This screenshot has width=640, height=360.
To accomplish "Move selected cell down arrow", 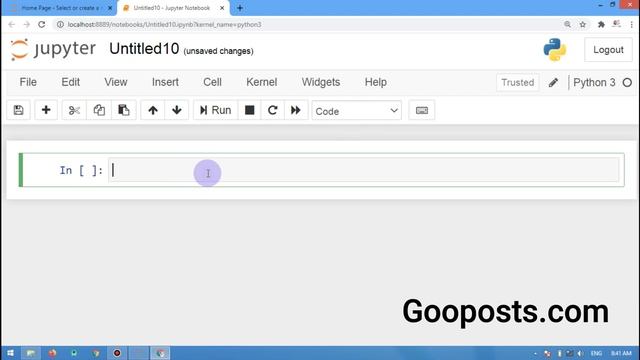I will (x=177, y=110).
